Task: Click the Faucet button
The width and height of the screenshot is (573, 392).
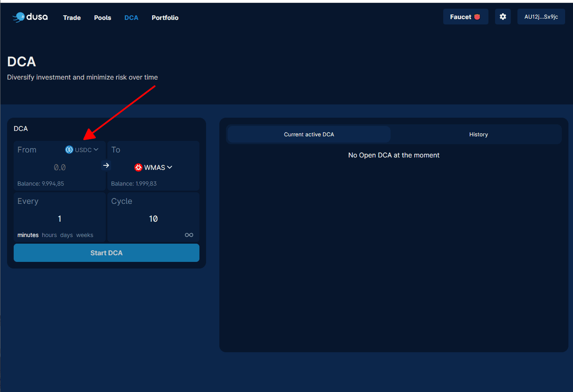Action: (x=466, y=17)
